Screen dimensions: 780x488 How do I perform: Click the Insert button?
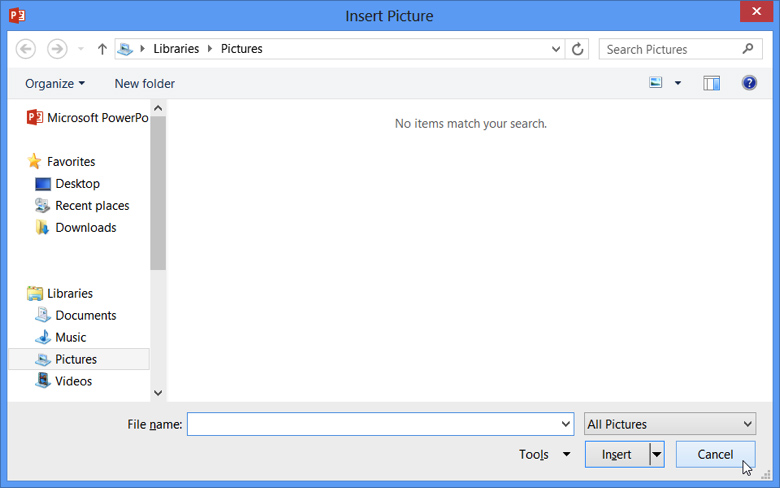click(x=617, y=454)
